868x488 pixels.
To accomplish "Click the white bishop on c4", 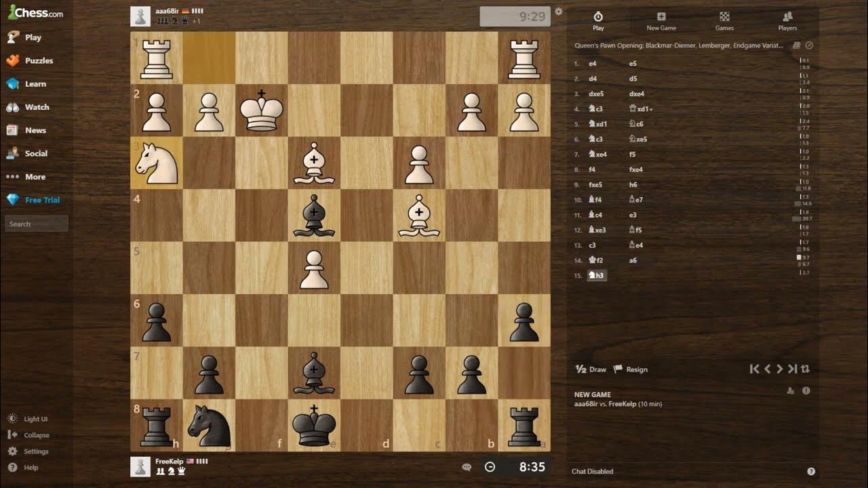I will (x=419, y=216).
